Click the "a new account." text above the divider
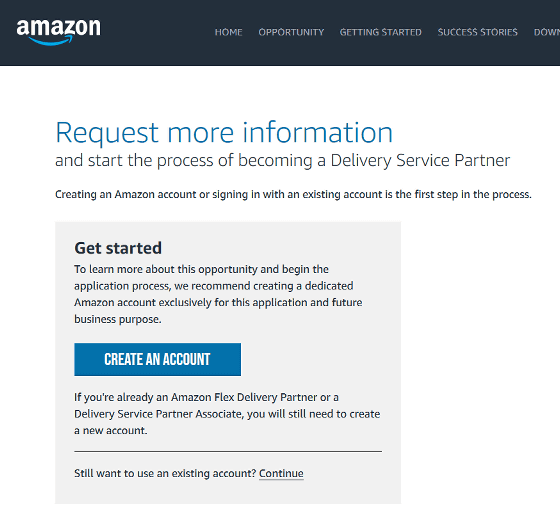The image size is (560, 531). pyautogui.click(x=111, y=430)
